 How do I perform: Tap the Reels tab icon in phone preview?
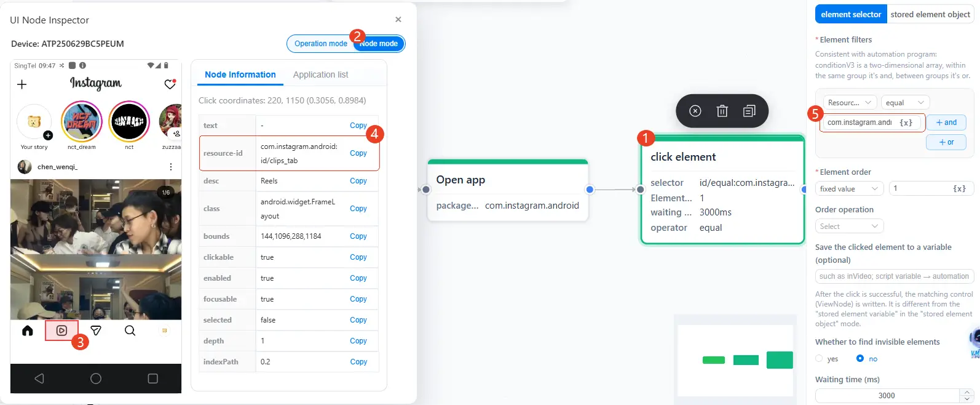point(61,331)
